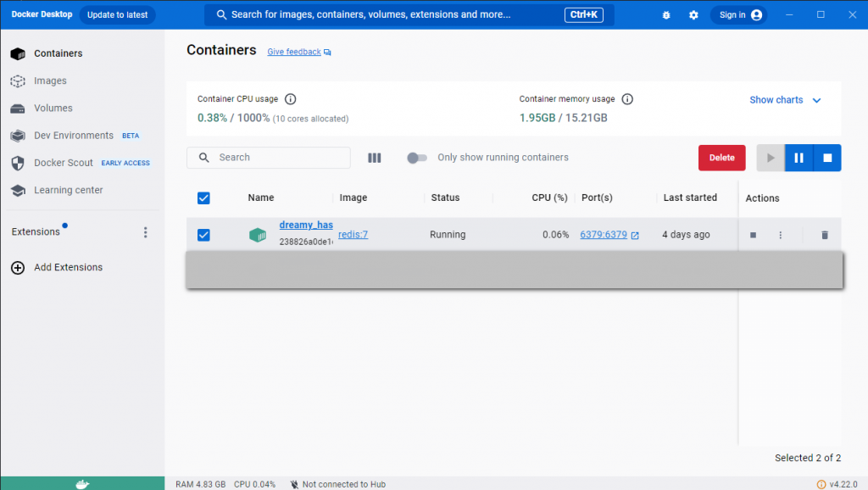This screenshot has height=490, width=868.
Task: Sort by Status column header
Action: click(445, 198)
